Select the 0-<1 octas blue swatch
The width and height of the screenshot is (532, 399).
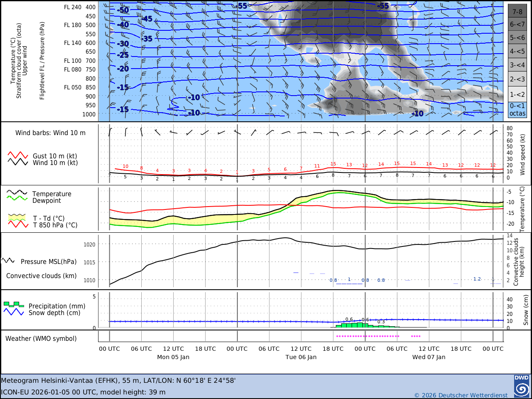coord(517,110)
